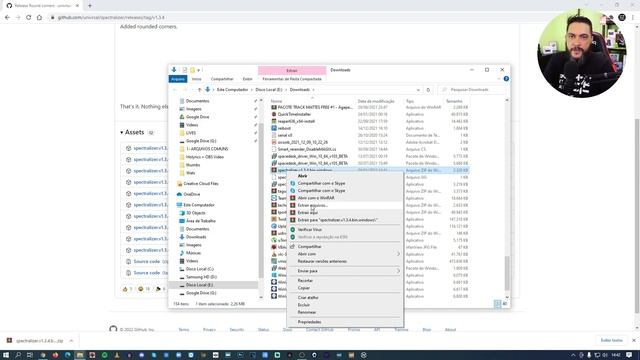This screenshot has height=360, width=640.
Task: Select 'Restaurar versões anteriores' menu entry
Action: click(322, 261)
